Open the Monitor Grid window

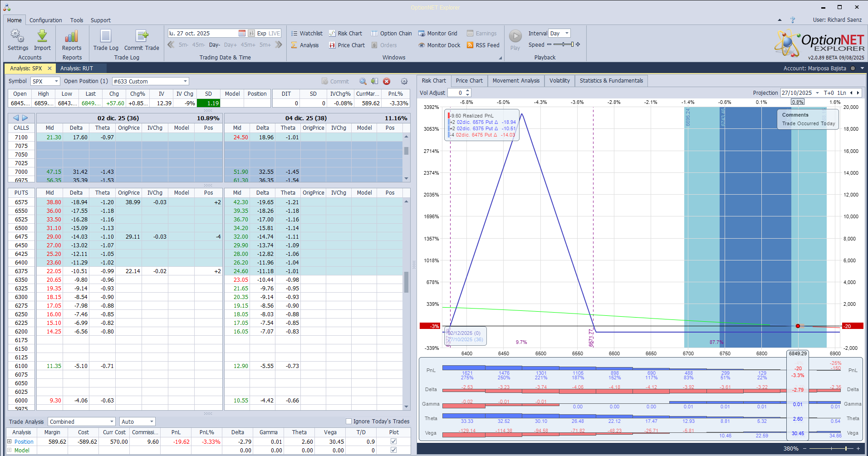click(x=437, y=33)
